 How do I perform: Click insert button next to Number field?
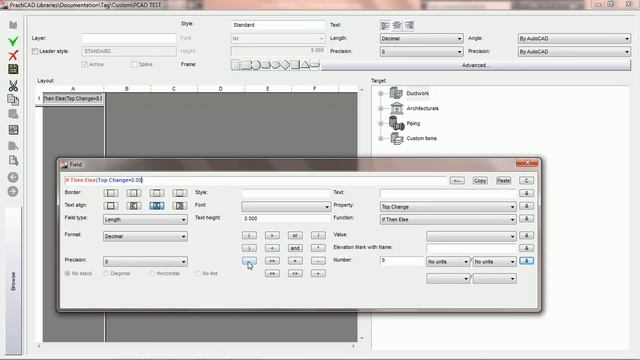click(x=527, y=261)
